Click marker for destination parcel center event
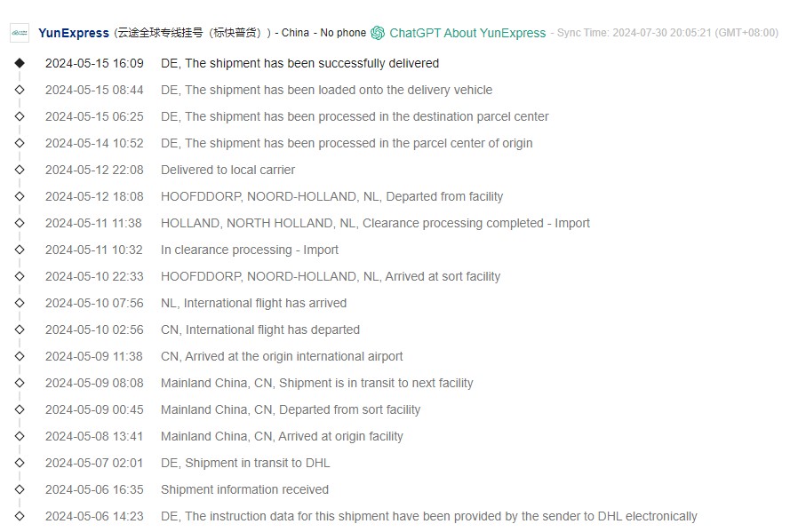Screen dimensions: 806x532 (x=20, y=116)
